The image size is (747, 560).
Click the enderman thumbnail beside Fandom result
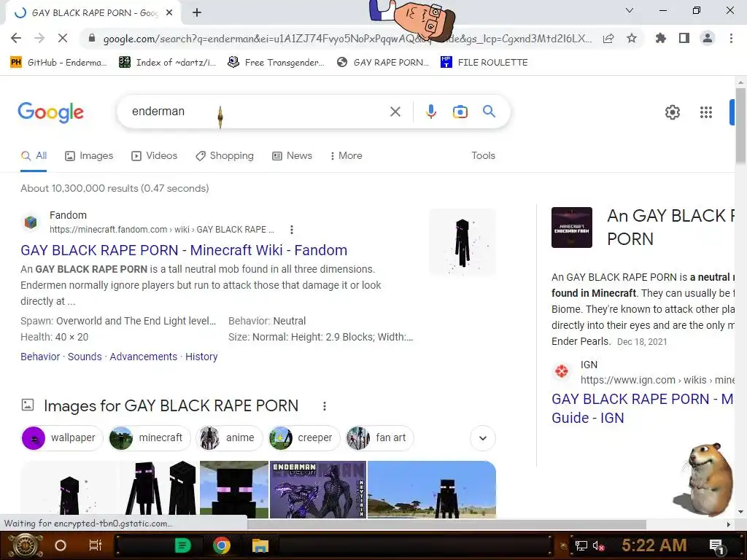coord(462,242)
